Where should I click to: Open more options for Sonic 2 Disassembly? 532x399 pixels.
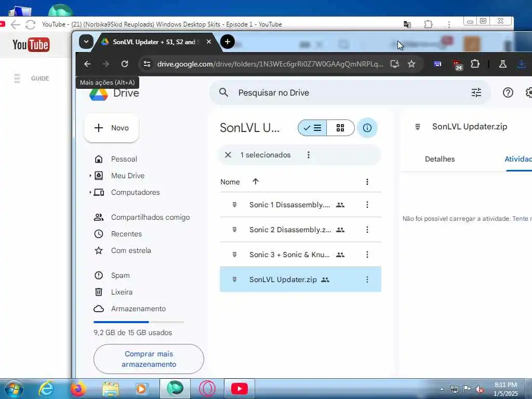(x=367, y=230)
